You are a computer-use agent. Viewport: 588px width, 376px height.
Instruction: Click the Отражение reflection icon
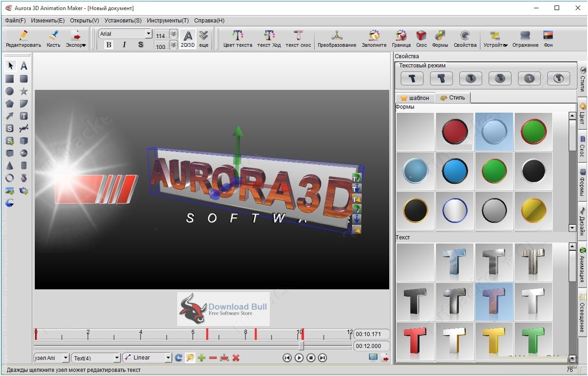coord(525,39)
